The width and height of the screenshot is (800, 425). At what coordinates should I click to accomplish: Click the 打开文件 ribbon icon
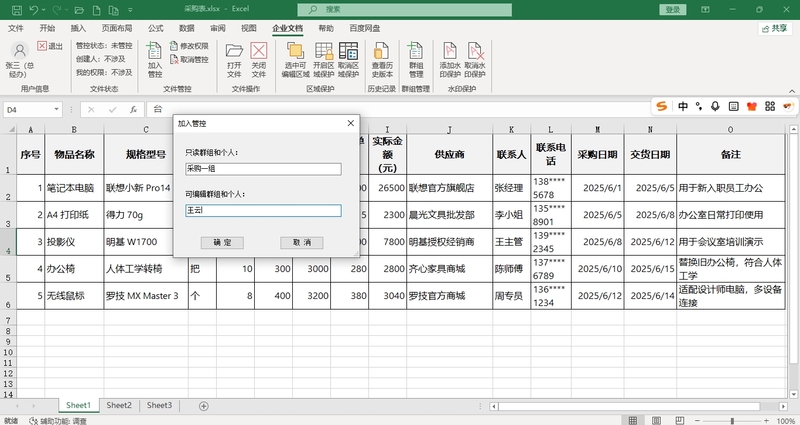click(234, 51)
